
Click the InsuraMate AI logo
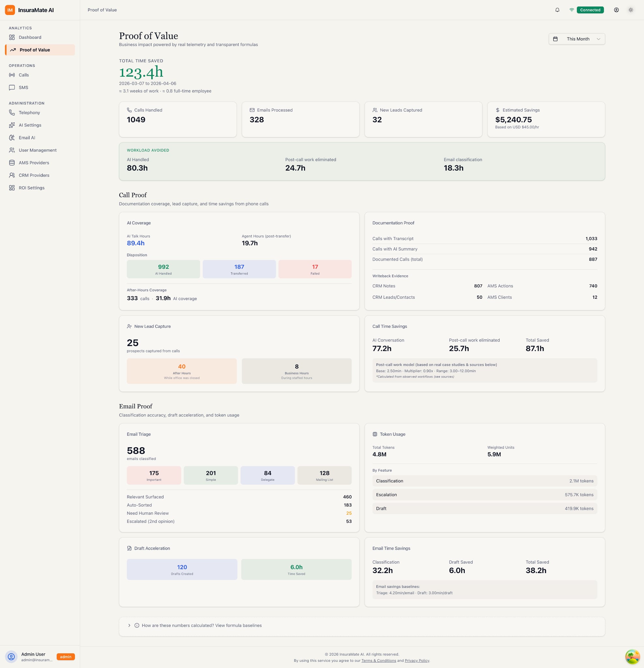32,10
